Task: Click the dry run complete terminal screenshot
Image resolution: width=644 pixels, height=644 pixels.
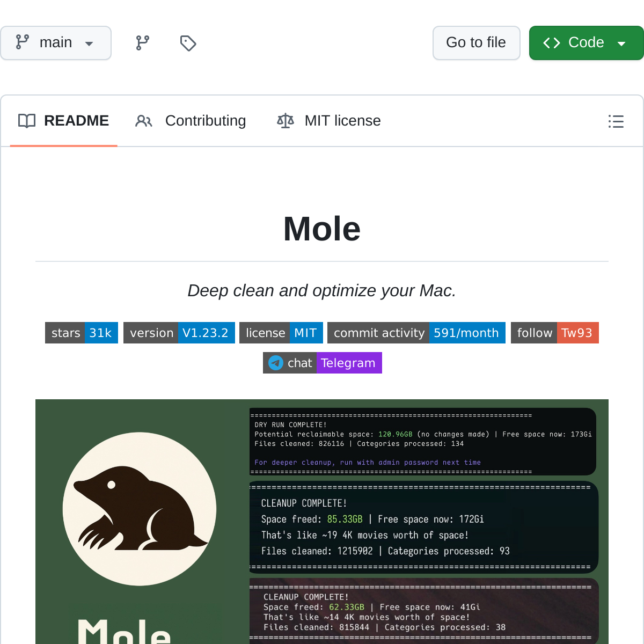Action: (423, 442)
